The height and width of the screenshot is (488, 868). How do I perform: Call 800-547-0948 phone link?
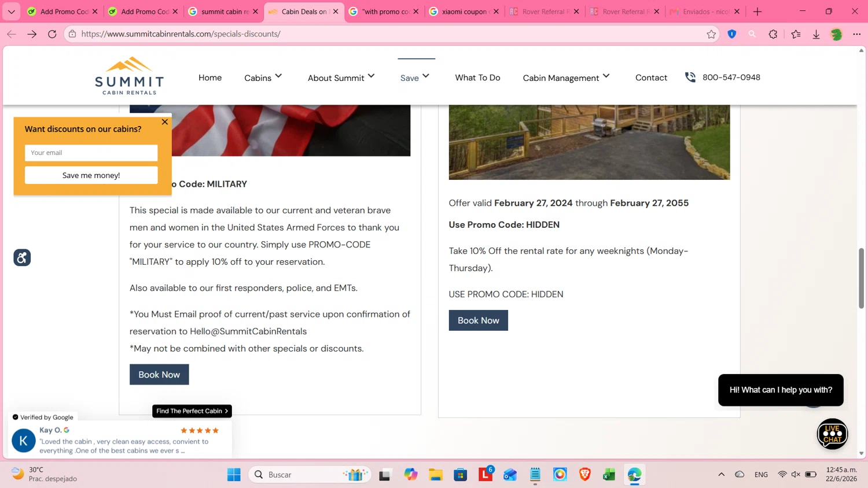click(731, 77)
